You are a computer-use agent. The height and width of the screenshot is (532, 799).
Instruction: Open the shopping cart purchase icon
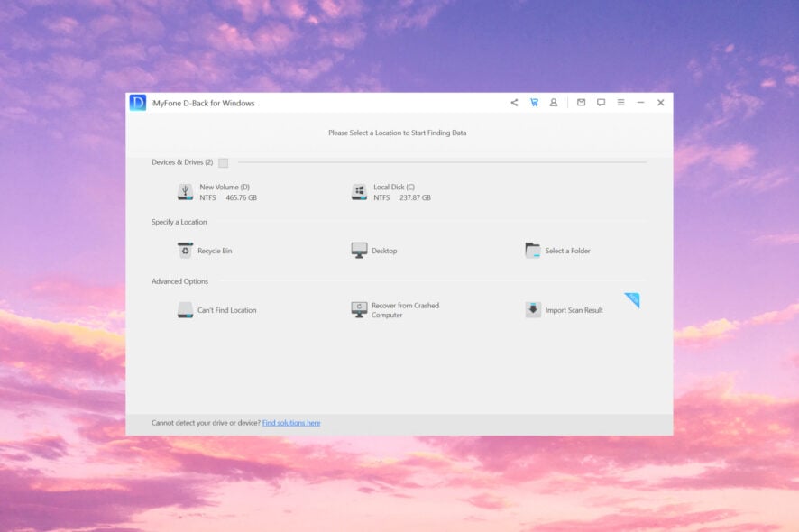534,103
